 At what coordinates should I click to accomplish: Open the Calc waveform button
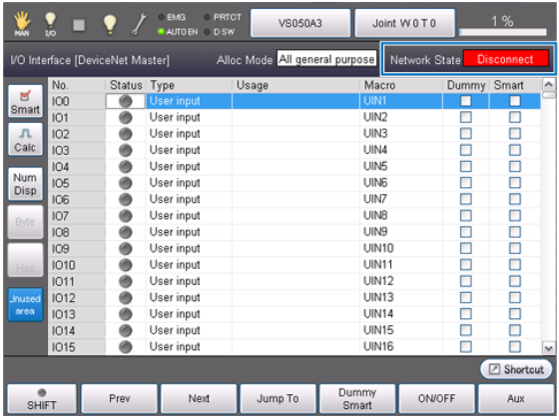[25, 139]
